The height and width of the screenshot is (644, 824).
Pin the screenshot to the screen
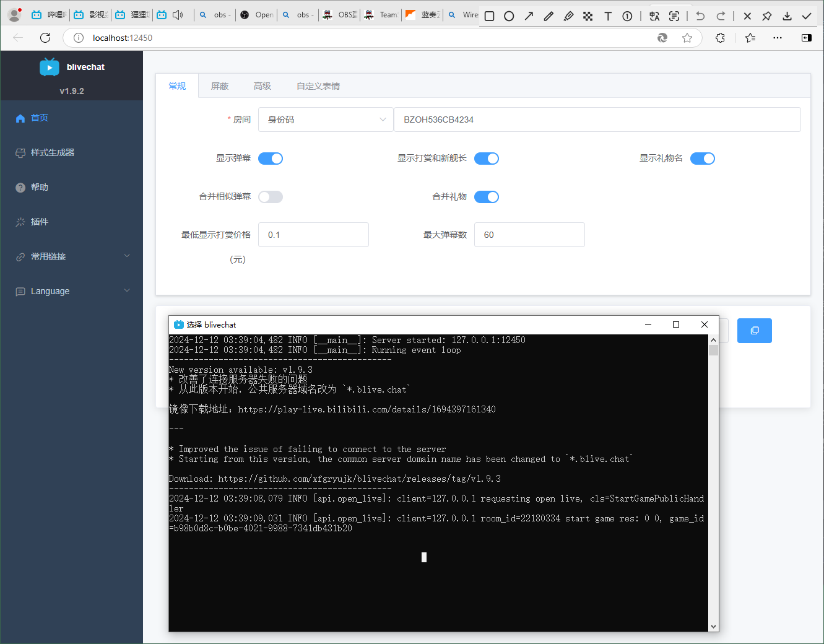767,16
